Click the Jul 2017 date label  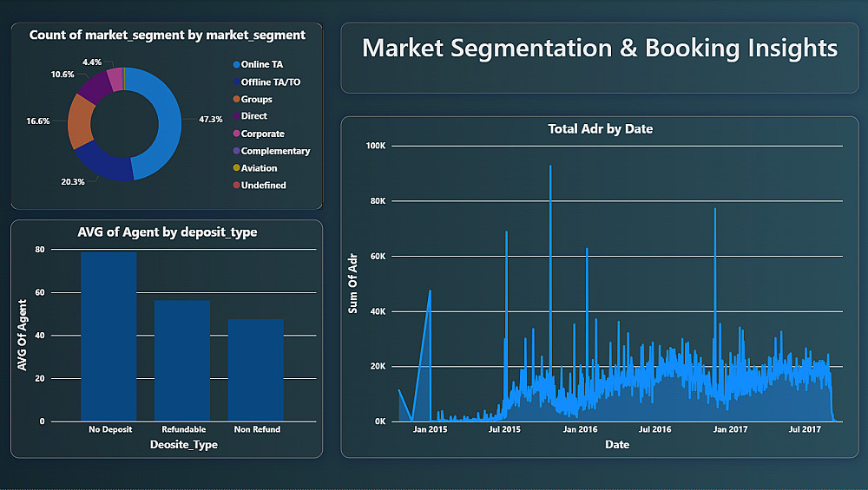coord(805,429)
